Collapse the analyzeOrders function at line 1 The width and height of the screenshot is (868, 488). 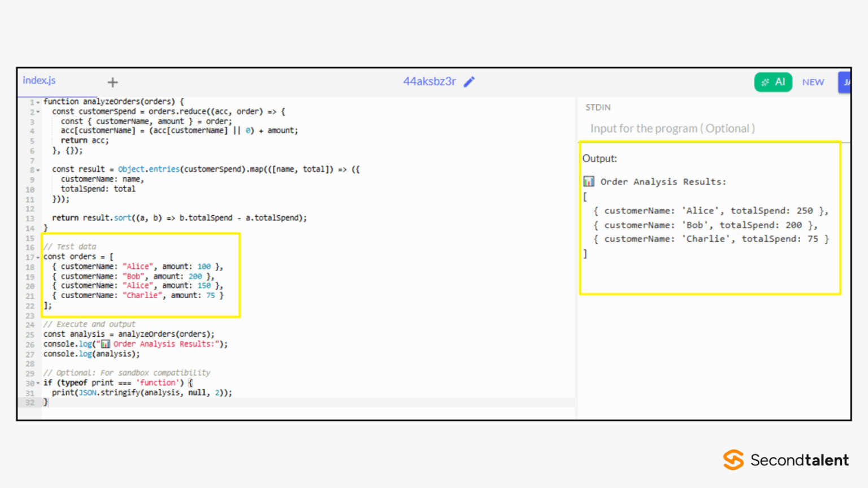click(38, 102)
